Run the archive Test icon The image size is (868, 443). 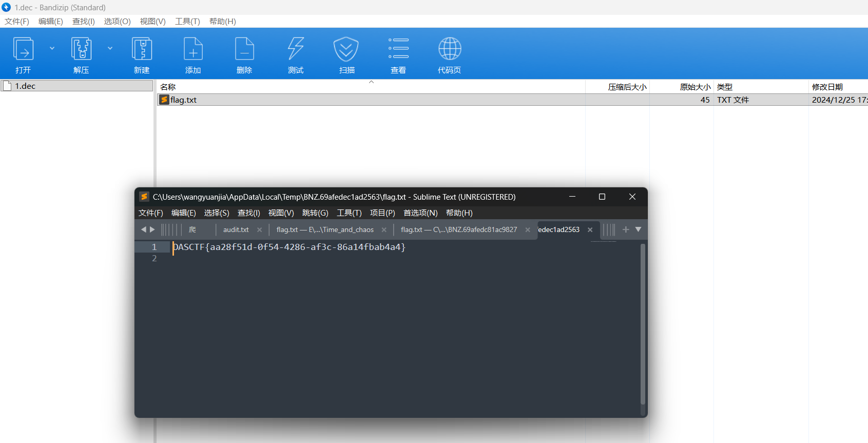click(296, 49)
